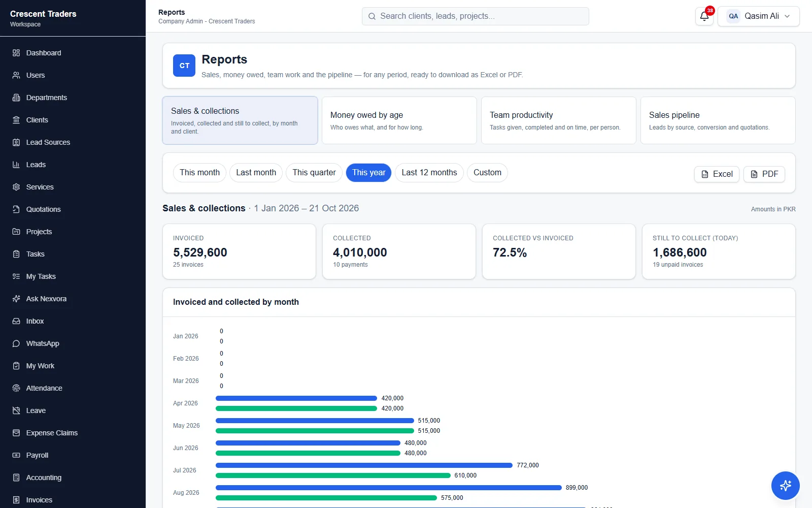Select Last 12 months range
This screenshot has width=812, height=508.
(x=429, y=173)
